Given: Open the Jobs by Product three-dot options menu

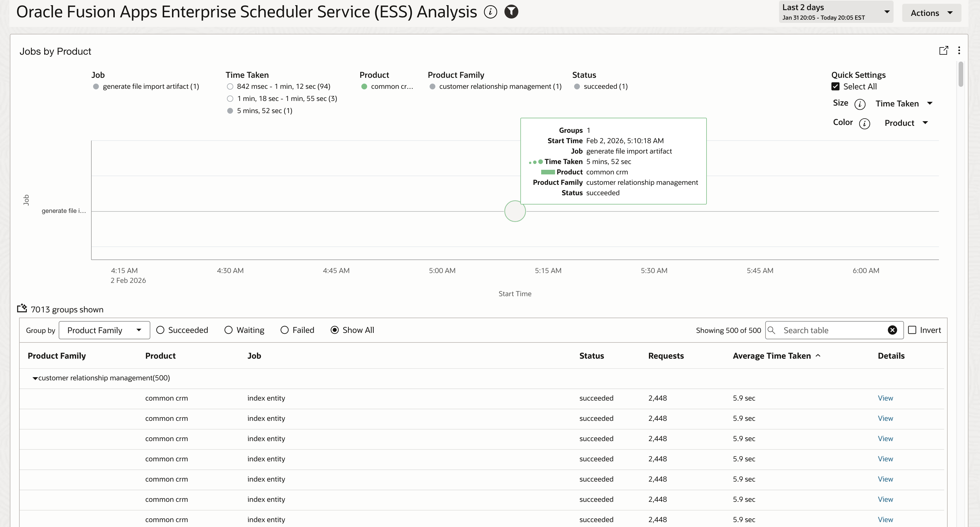Looking at the screenshot, I should [x=959, y=50].
